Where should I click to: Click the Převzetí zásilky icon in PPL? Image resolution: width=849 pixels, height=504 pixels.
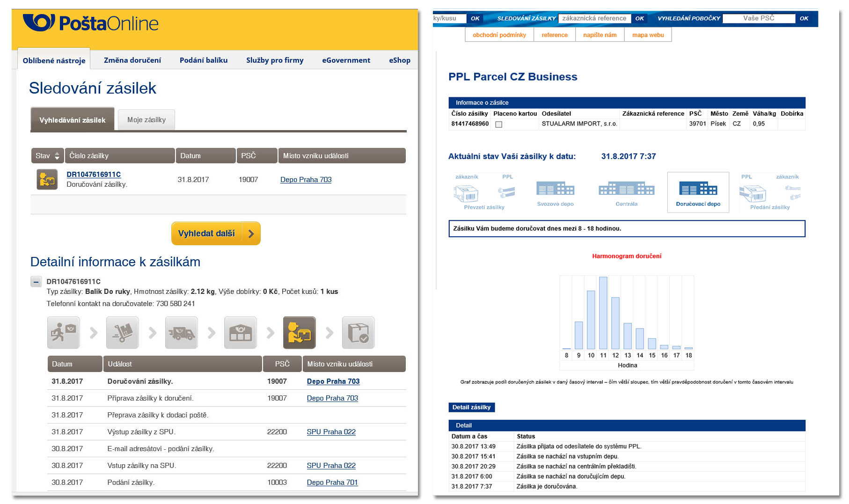484,192
